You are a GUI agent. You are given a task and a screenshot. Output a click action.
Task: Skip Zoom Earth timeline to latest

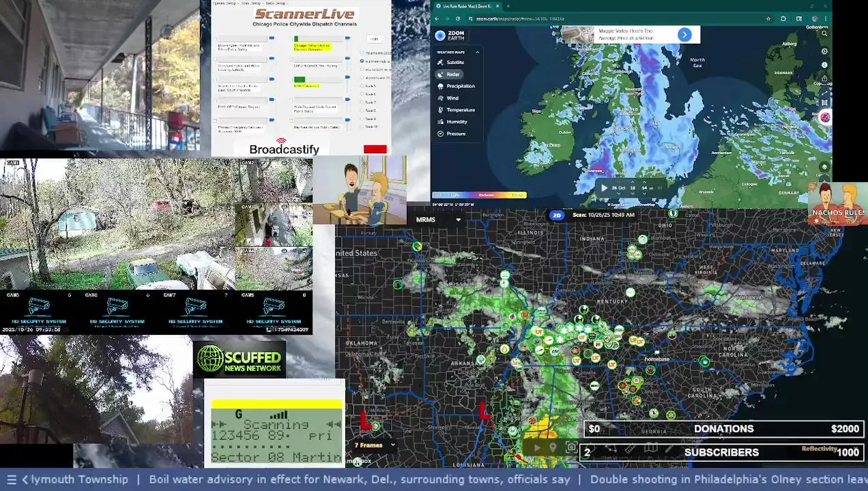[660, 188]
